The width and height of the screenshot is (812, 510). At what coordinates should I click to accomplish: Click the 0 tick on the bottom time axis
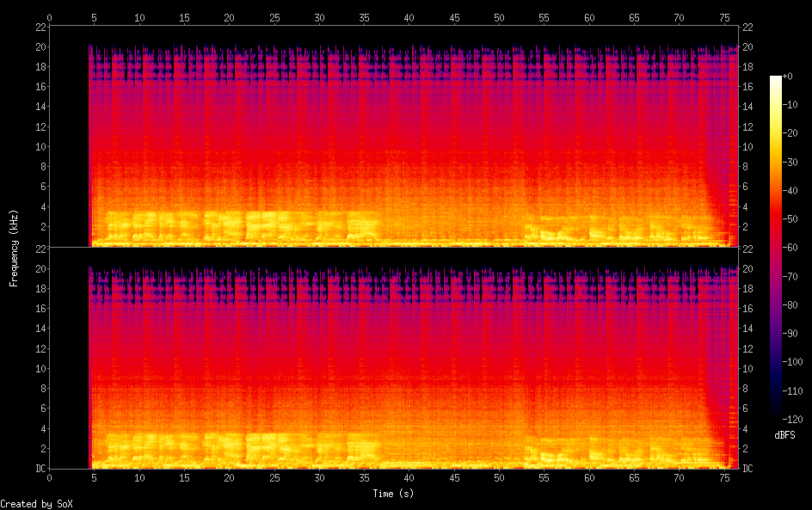pyautogui.click(x=50, y=477)
